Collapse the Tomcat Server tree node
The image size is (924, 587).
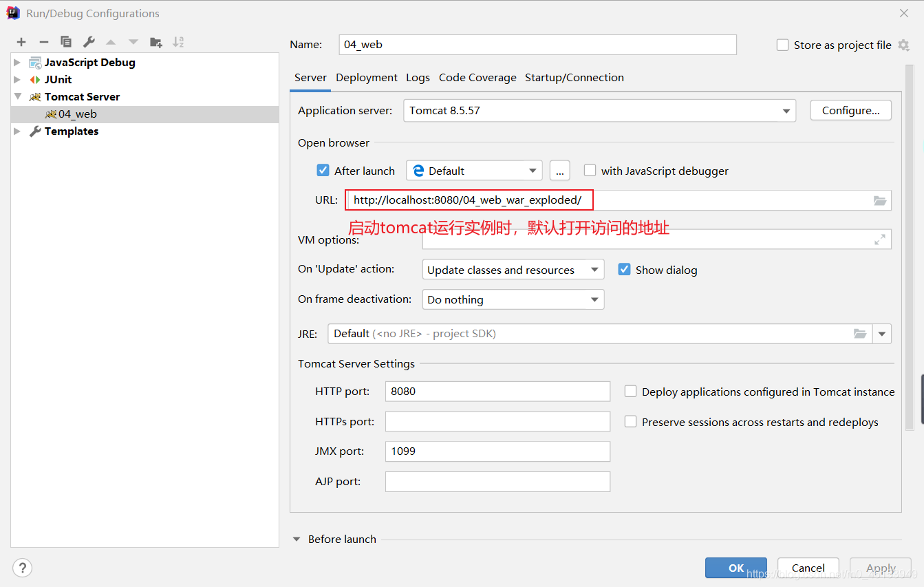[18, 96]
